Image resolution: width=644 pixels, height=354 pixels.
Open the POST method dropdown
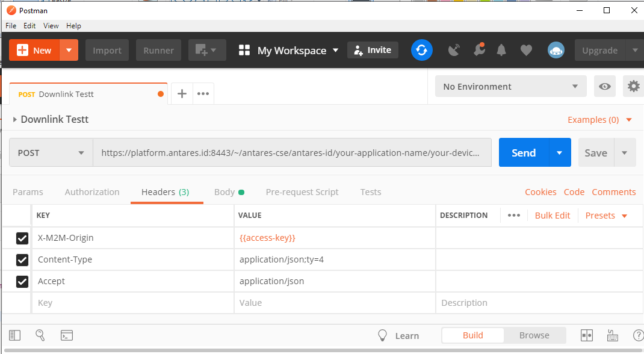(51, 153)
